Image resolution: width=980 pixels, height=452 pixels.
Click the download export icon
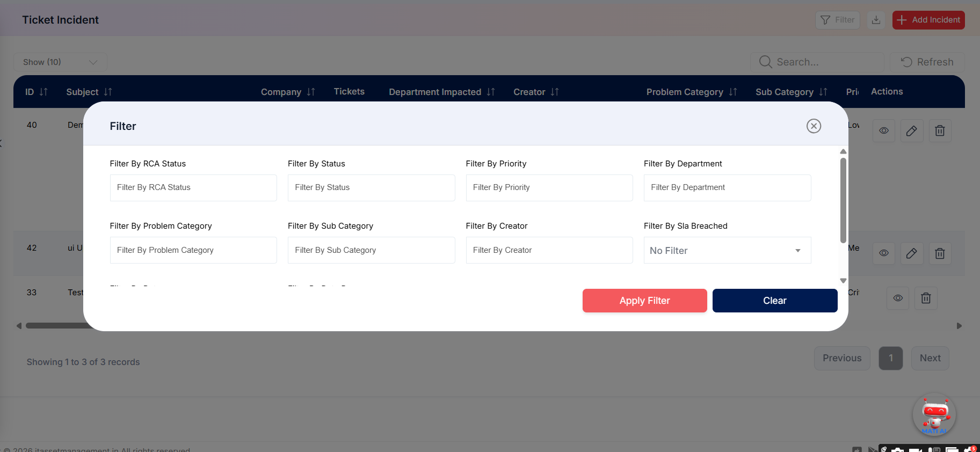(x=876, y=20)
